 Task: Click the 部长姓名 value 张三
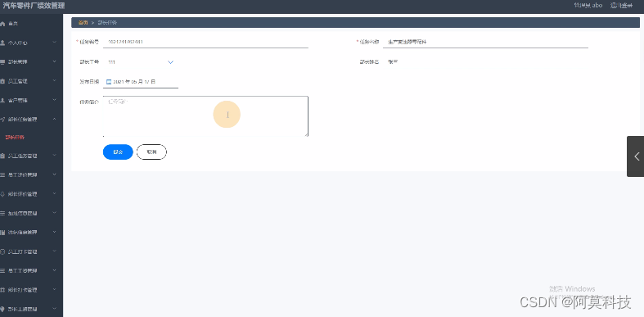tap(393, 62)
